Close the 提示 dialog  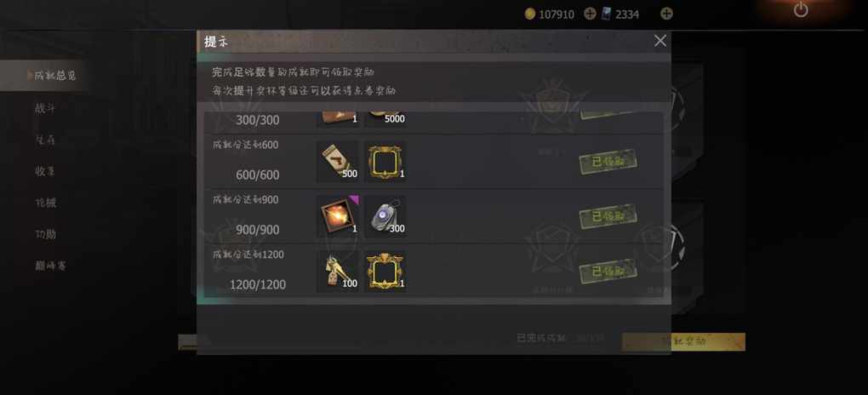(660, 41)
